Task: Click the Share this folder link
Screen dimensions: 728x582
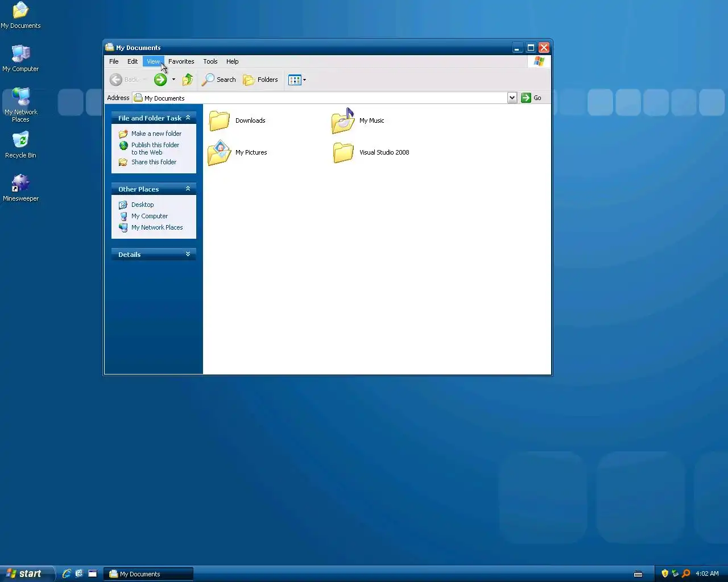Action: [x=154, y=162]
